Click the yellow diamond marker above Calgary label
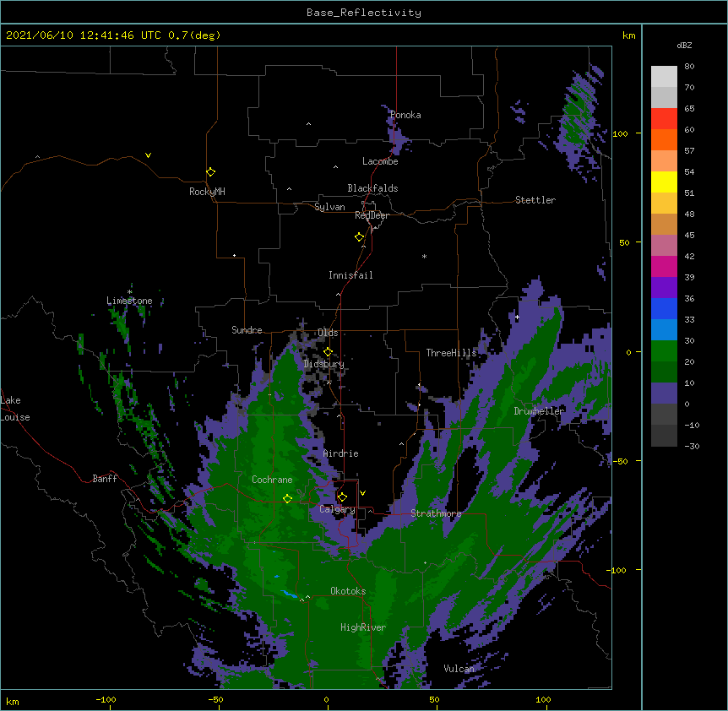Image resolution: width=728 pixels, height=711 pixels. coord(342,497)
